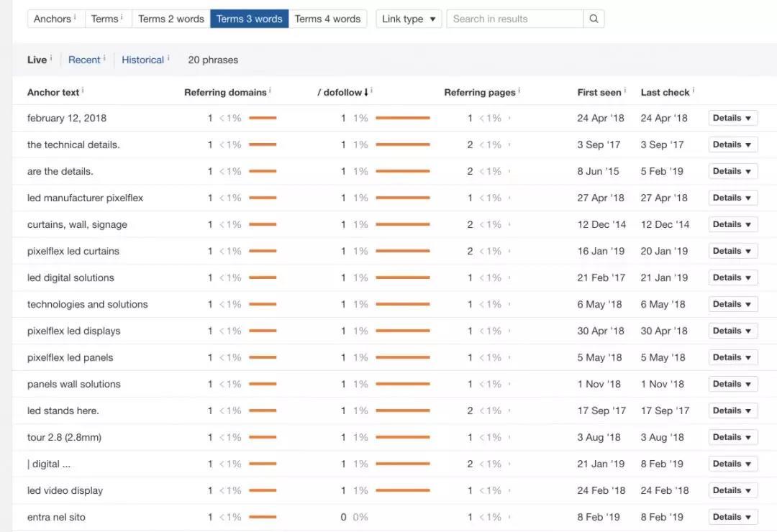
Task: Switch to Terms 4 words tab
Action: pos(327,19)
